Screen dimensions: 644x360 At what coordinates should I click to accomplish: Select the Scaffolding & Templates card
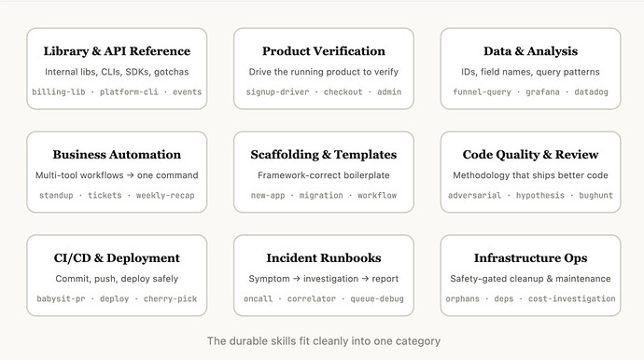tap(324, 172)
